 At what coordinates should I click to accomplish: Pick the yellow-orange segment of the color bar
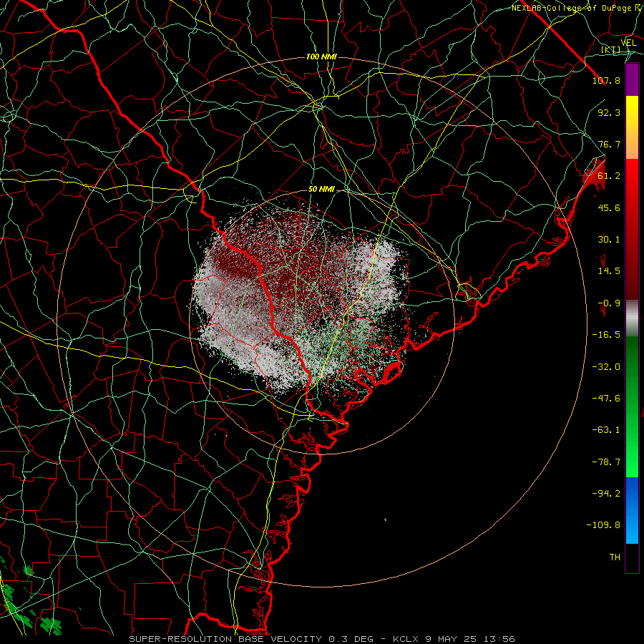[632, 128]
